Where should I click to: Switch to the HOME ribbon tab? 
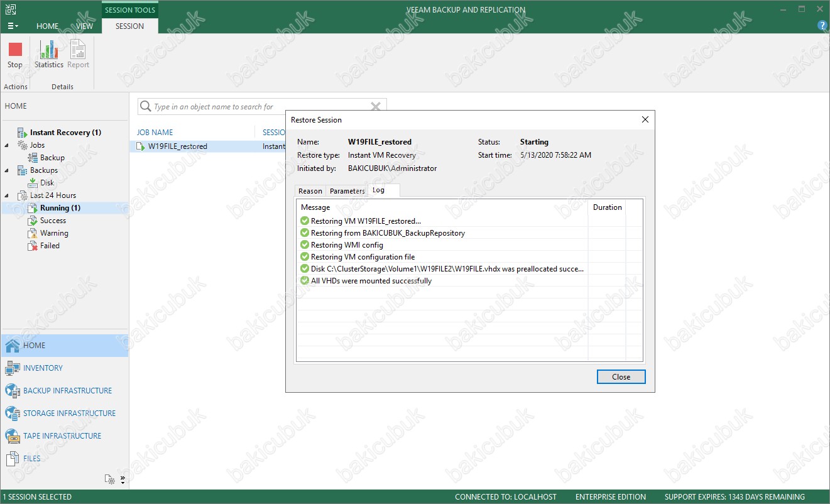click(47, 26)
